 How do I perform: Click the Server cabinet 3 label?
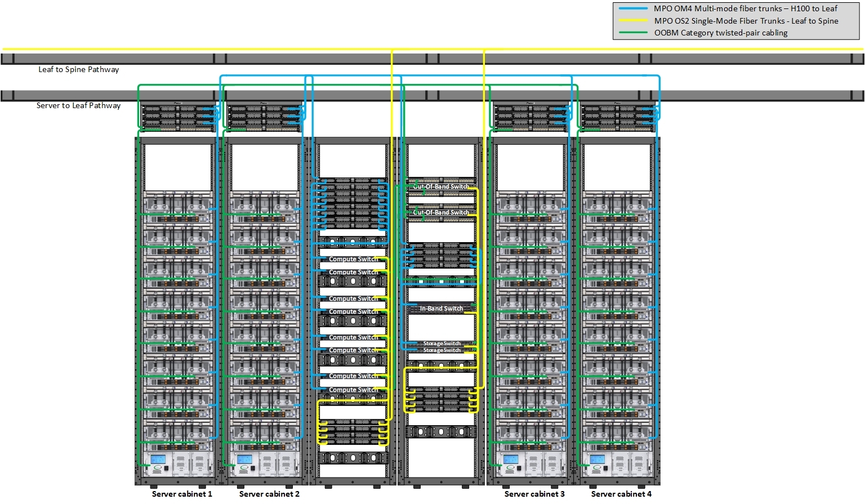pos(534,493)
